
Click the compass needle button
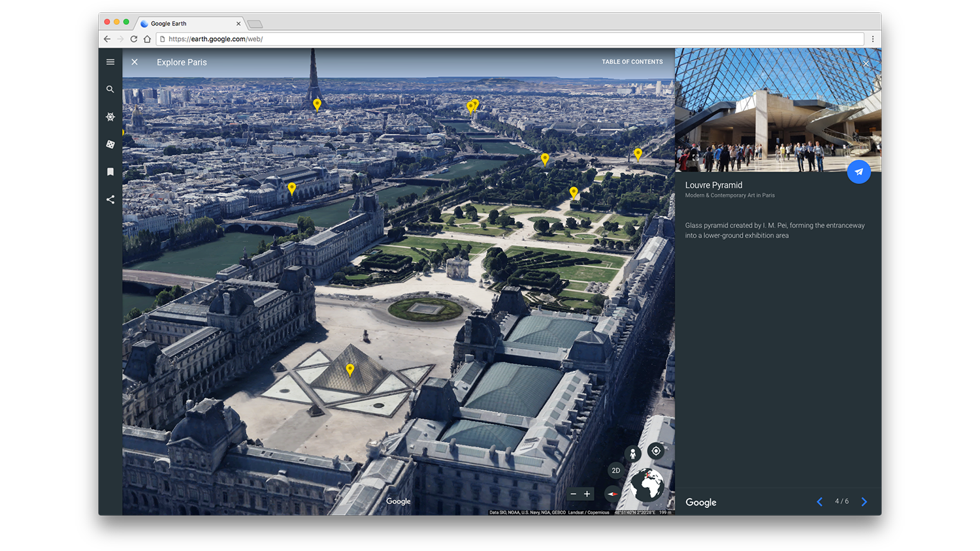coord(612,494)
